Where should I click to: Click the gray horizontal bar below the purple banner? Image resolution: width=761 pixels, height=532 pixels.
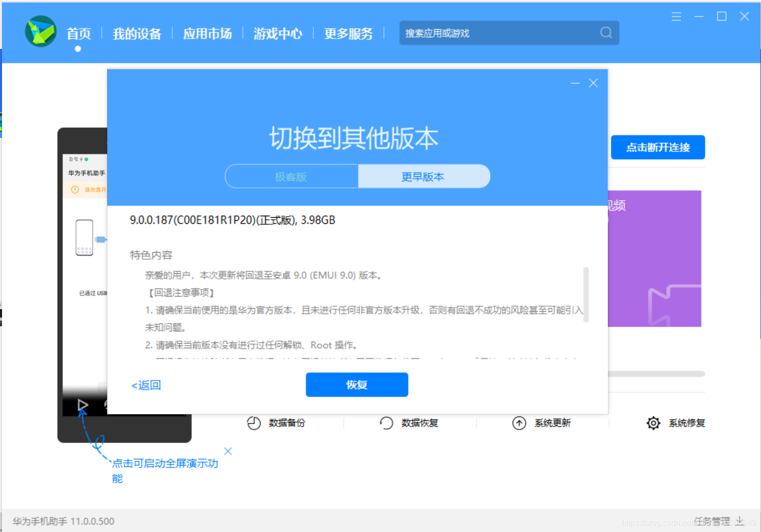656,374
